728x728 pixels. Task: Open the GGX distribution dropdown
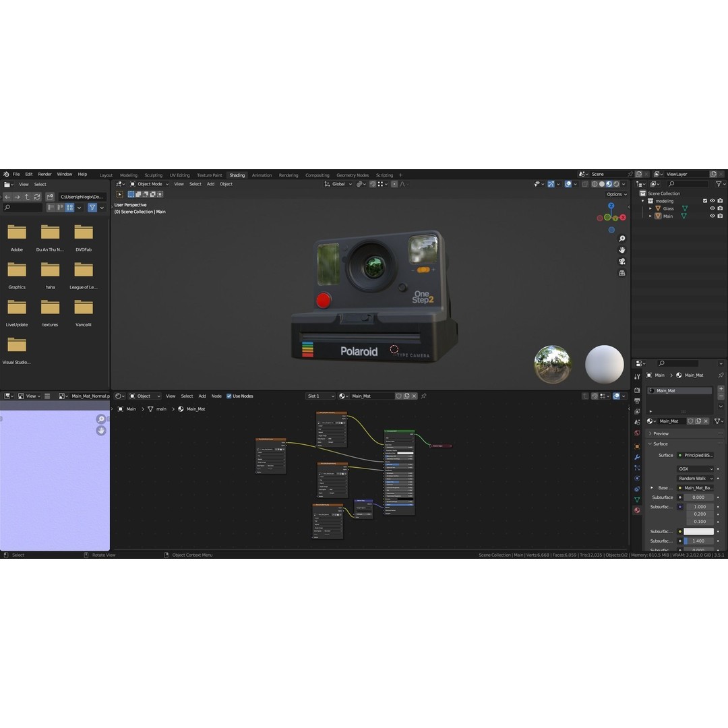pos(695,469)
